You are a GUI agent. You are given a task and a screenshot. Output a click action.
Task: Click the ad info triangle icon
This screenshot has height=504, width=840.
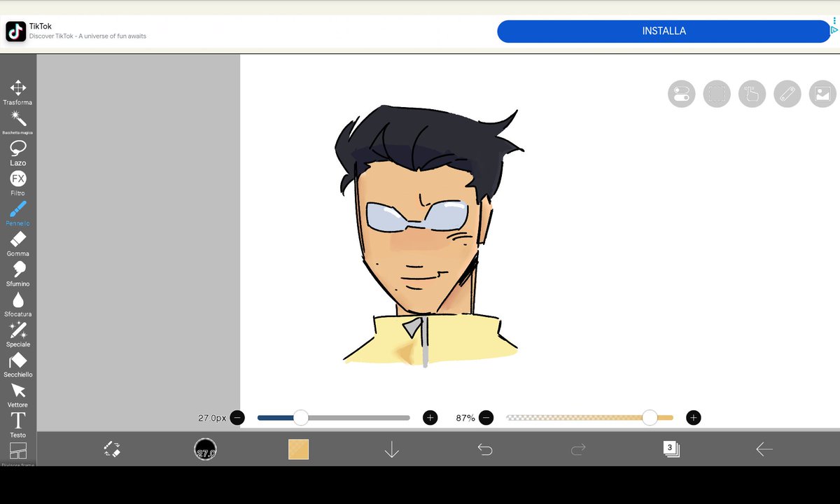834,30
